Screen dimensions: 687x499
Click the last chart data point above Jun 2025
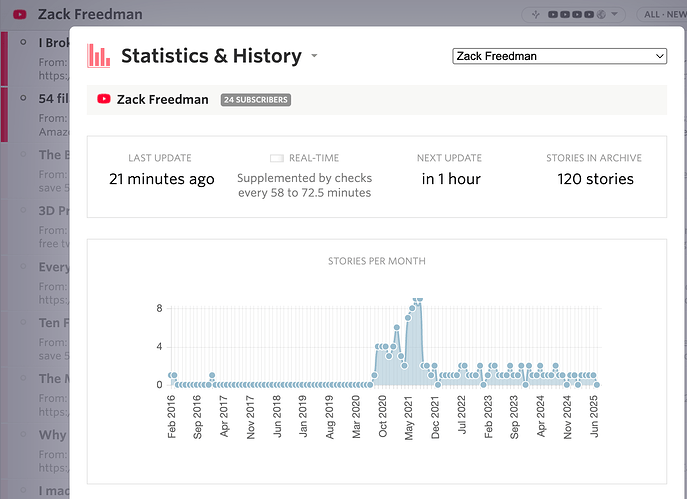tap(597, 385)
